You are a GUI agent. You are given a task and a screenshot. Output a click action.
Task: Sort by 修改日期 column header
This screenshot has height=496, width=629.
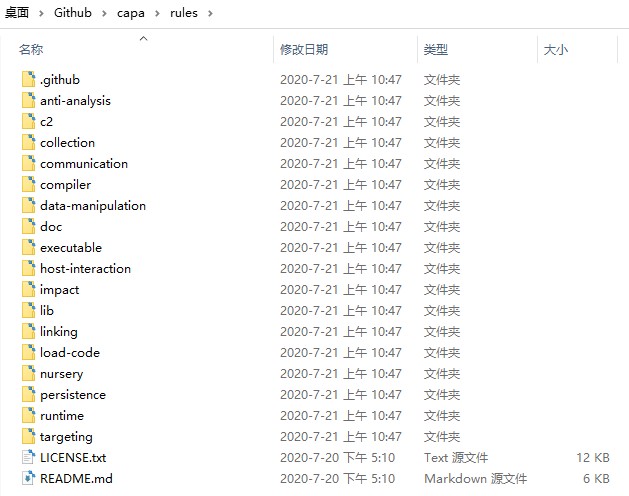[x=304, y=50]
